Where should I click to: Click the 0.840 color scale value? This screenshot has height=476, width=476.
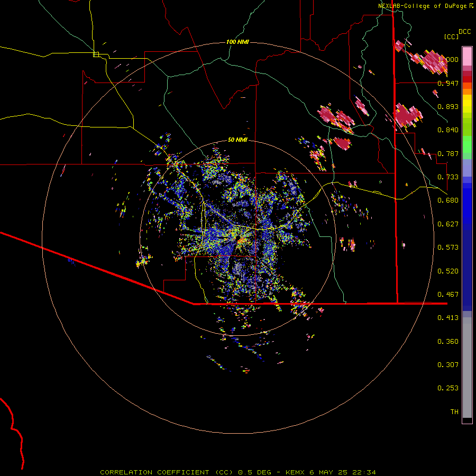448,130
